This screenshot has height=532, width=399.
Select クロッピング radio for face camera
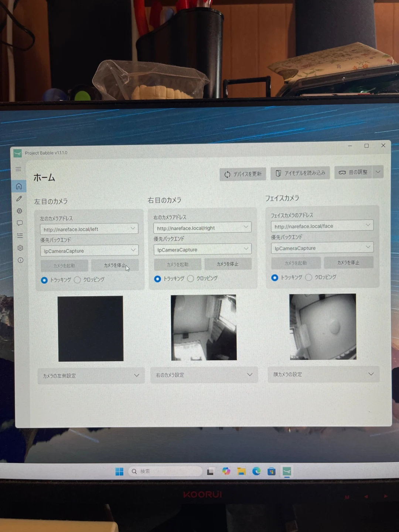[308, 277]
